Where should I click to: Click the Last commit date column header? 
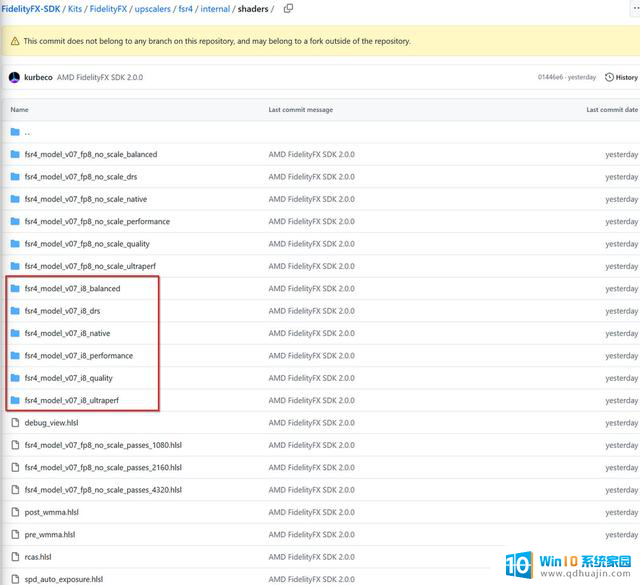(612, 109)
